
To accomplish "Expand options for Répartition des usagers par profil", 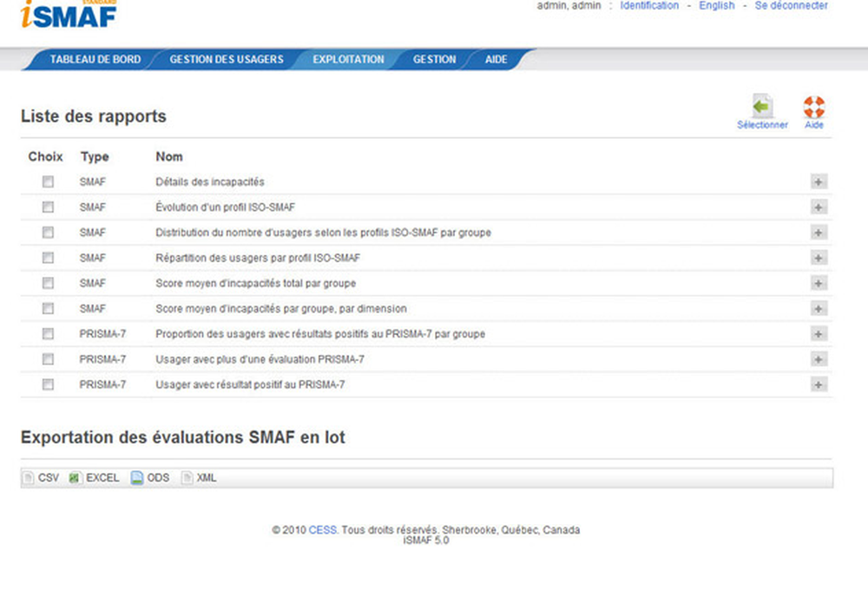I will [x=818, y=258].
